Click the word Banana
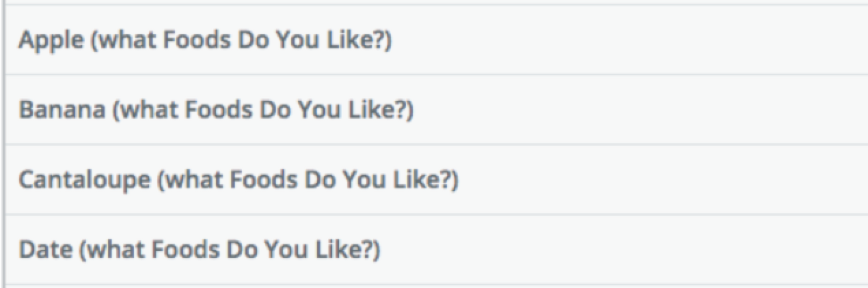The image size is (868, 288). click(x=62, y=111)
